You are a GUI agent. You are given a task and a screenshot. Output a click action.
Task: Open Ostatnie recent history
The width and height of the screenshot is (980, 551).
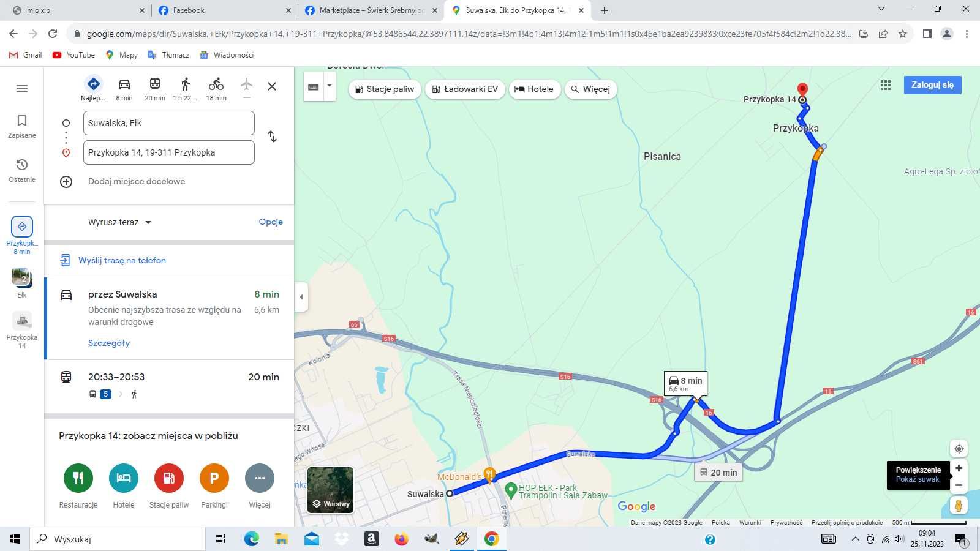[22, 170]
